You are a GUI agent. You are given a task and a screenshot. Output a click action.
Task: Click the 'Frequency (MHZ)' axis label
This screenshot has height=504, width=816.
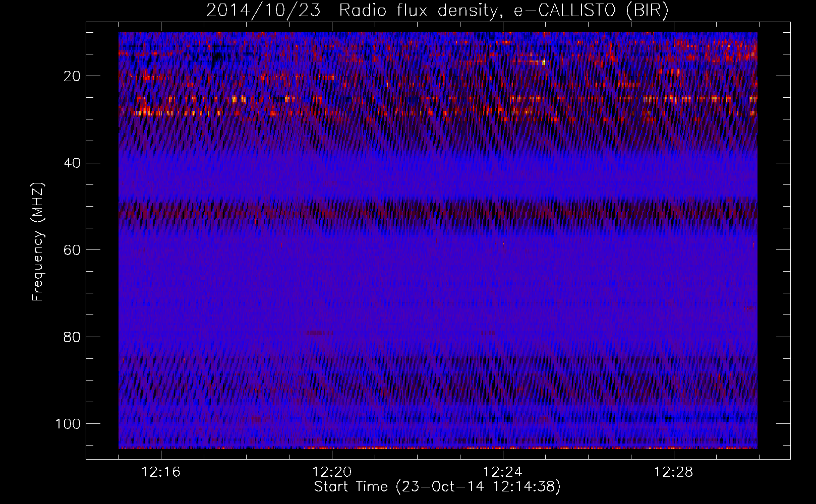click(38, 242)
